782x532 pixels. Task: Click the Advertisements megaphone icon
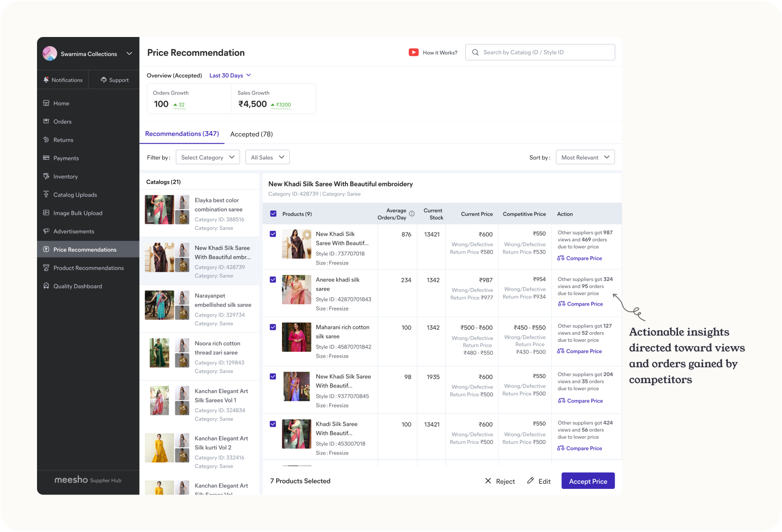46,231
